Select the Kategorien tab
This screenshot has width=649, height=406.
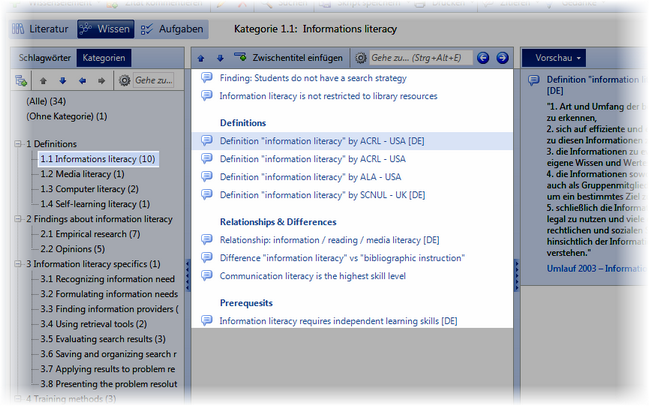[x=104, y=58]
